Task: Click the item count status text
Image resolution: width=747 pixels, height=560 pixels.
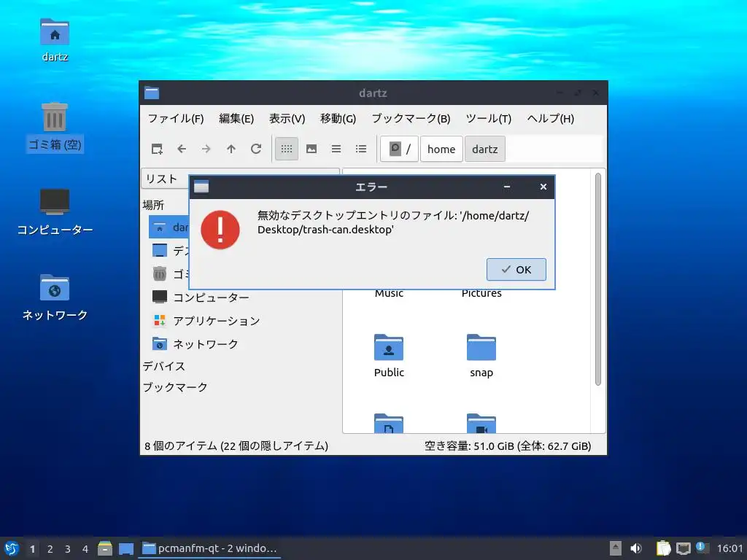Action: coord(236,446)
